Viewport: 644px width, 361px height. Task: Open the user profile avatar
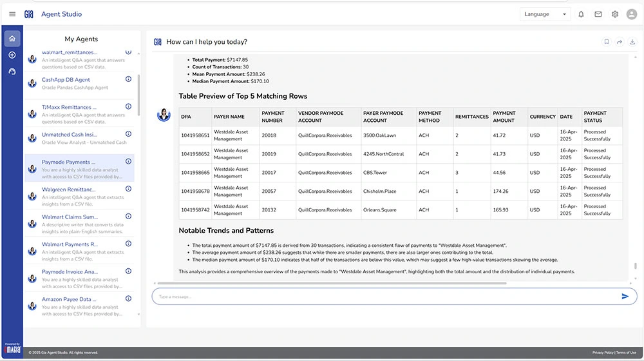[x=632, y=14]
